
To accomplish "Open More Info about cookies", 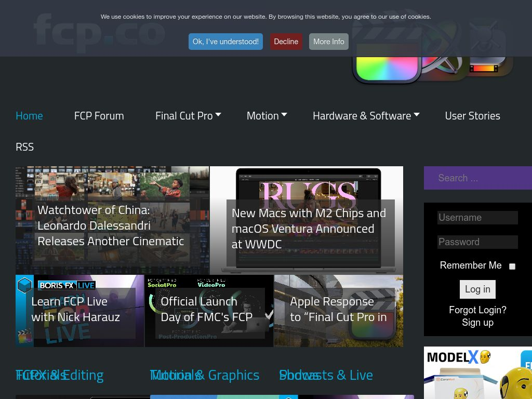I will [x=329, y=42].
